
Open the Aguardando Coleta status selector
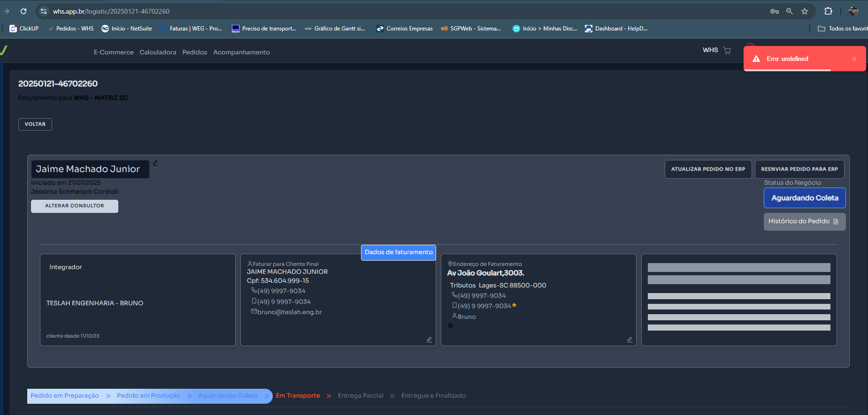(804, 198)
